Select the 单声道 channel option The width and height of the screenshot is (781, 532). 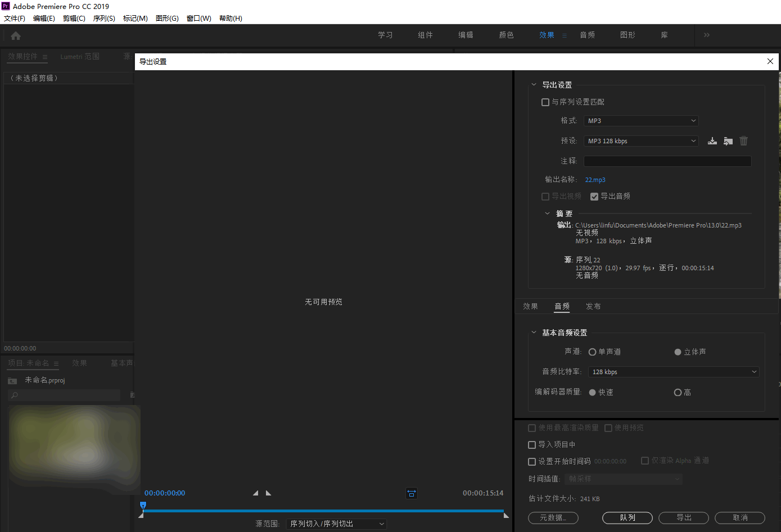coord(592,352)
